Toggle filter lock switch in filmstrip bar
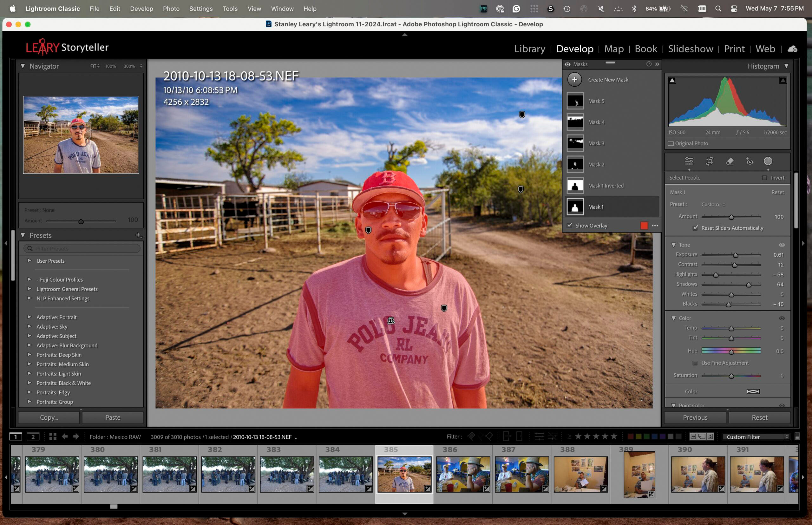The height and width of the screenshot is (525, 812). (x=797, y=437)
